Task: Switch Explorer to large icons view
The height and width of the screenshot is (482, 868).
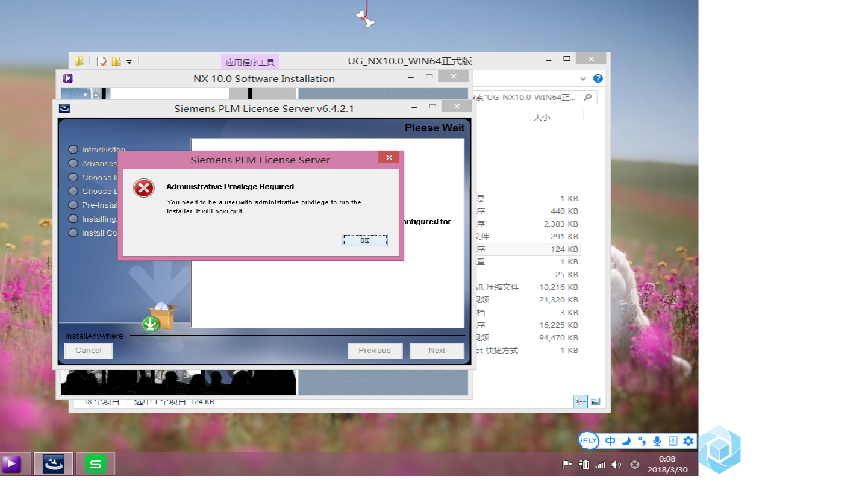Action: (595, 401)
